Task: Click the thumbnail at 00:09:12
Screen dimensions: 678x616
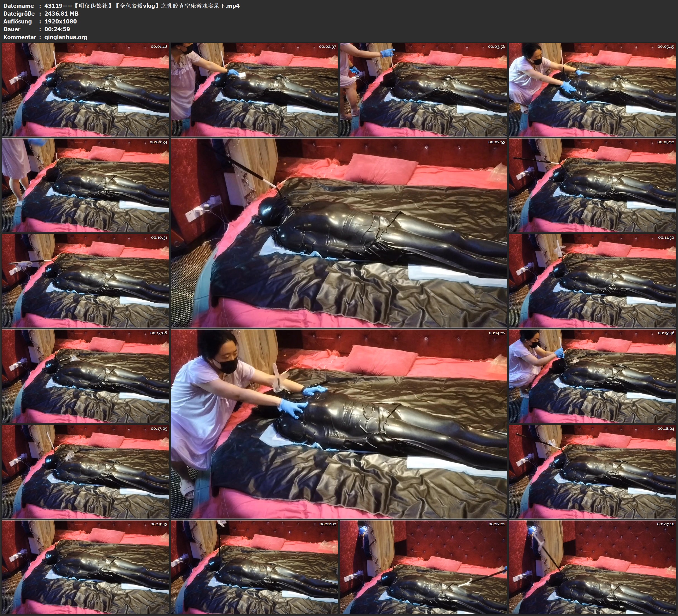Action: click(x=593, y=185)
